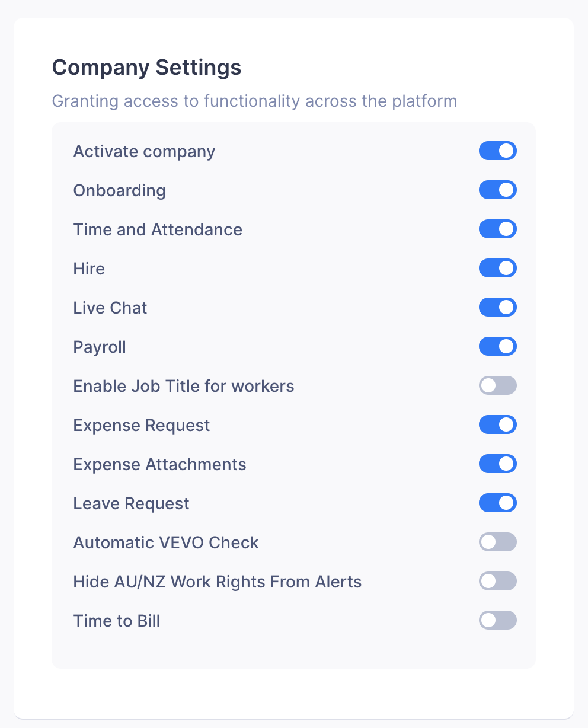Disable the Expense Request toggle
This screenshot has height=728, width=588.
point(498,425)
